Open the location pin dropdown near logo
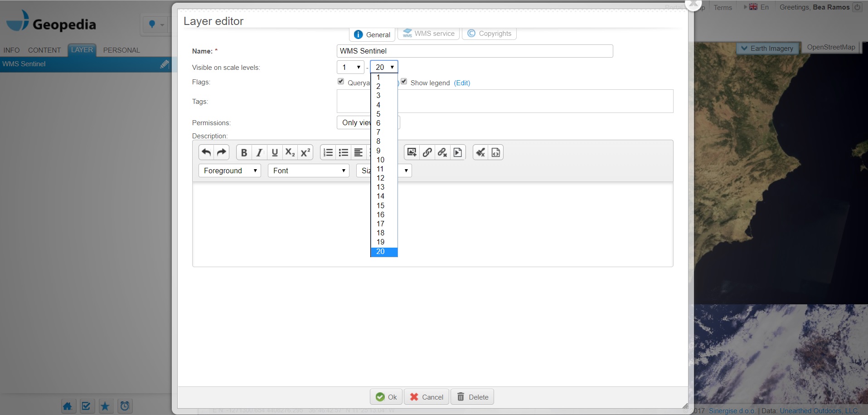Viewport: 868px width, 415px height. click(x=156, y=24)
